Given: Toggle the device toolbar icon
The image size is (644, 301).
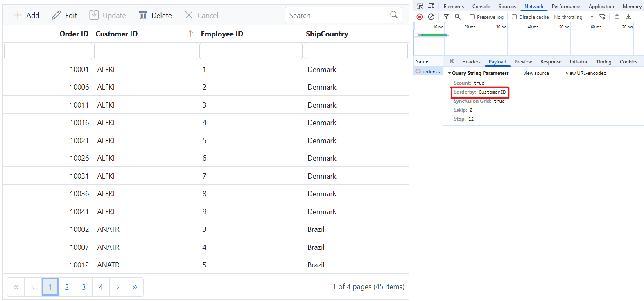Looking at the screenshot, I should [x=431, y=6].
